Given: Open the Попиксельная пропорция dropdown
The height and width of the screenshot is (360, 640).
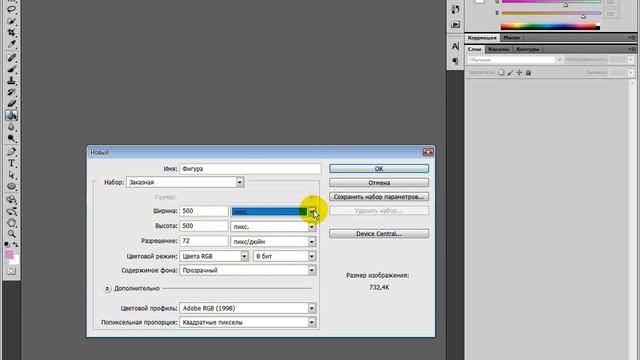Looking at the screenshot, I should (312, 322).
